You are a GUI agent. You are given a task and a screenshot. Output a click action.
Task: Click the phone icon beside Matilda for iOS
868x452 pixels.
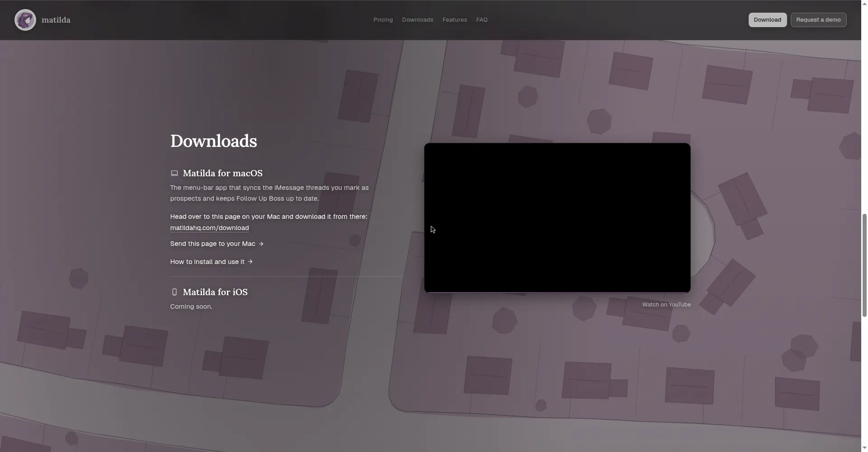pyautogui.click(x=175, y=292)
